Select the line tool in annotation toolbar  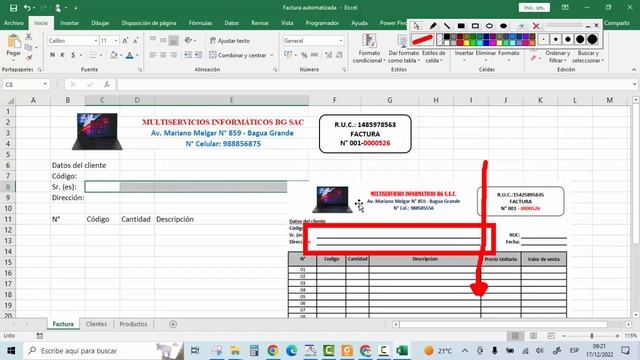(x=447, y=26)
